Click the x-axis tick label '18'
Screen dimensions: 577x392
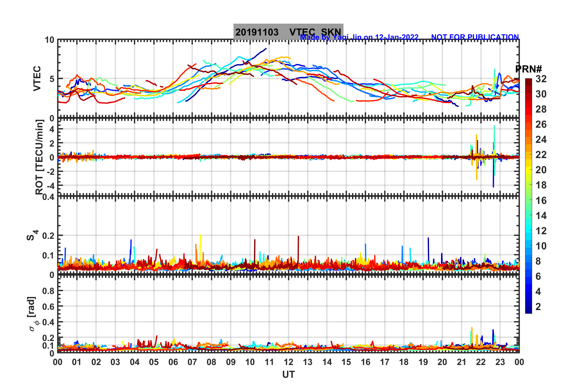tap(404, 362)
